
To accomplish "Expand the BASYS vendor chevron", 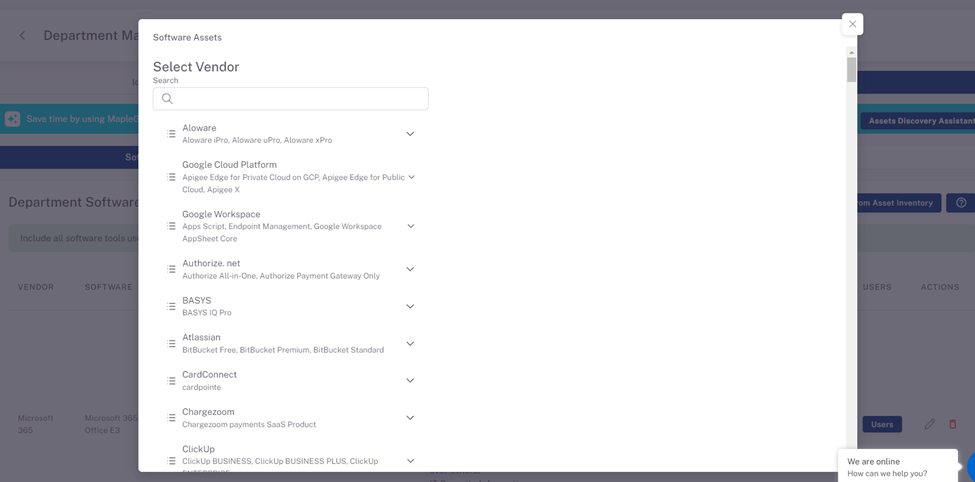I will pyautogui.click(x=410, y=306).
